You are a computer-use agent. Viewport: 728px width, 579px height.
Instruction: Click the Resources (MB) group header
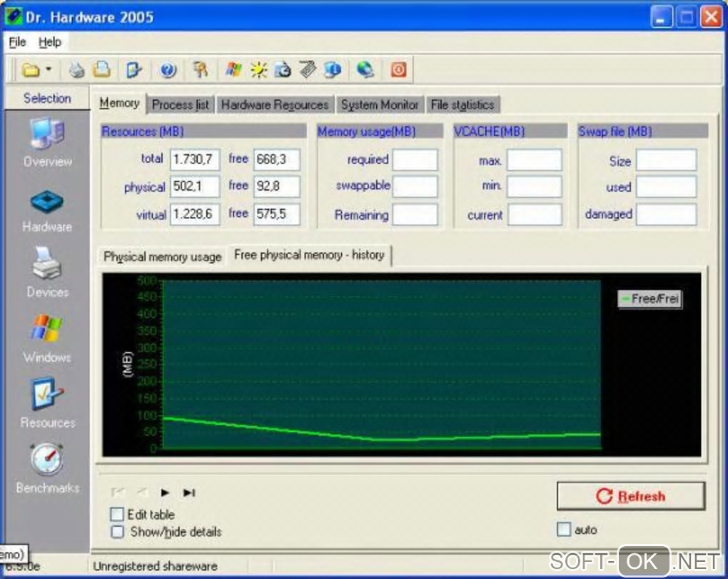(204, 131)
